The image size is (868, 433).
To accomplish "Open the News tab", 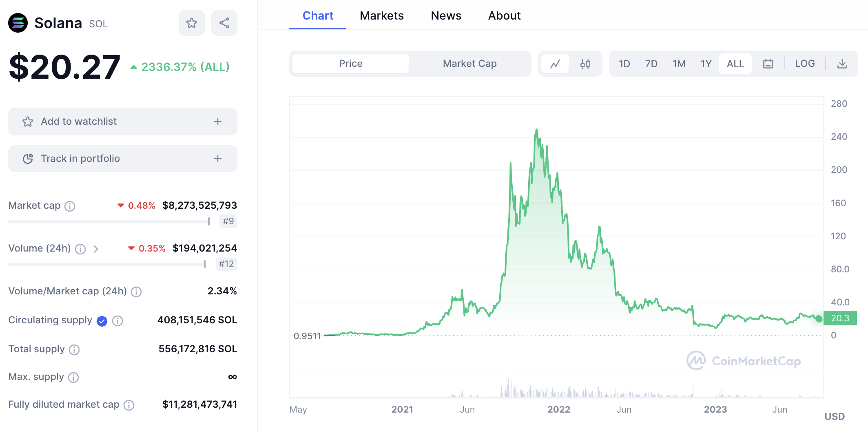I will click(446, 15).
